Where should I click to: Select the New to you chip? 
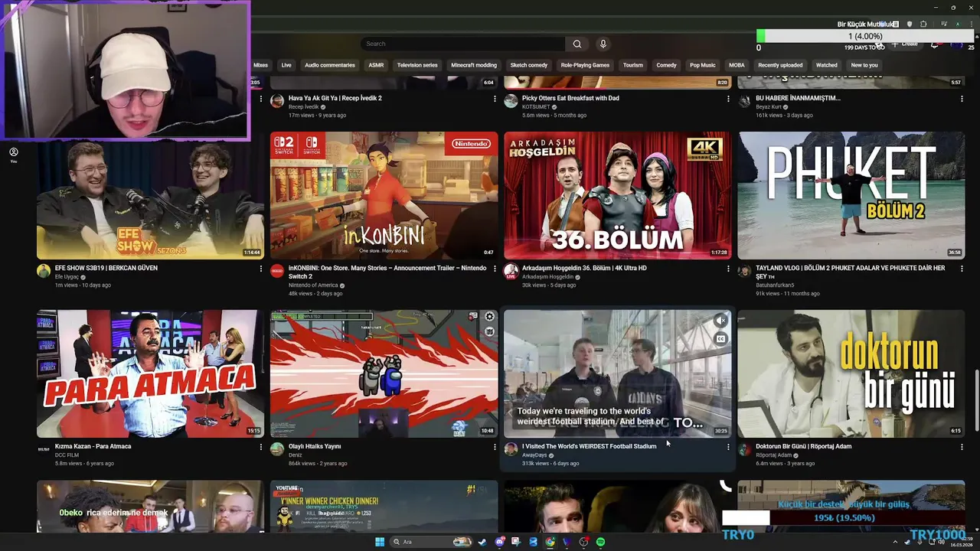coord(864,65)
